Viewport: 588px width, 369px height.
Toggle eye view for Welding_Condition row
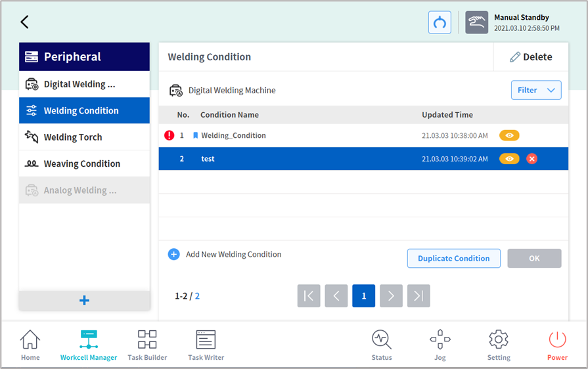click(x=509, y=136)
